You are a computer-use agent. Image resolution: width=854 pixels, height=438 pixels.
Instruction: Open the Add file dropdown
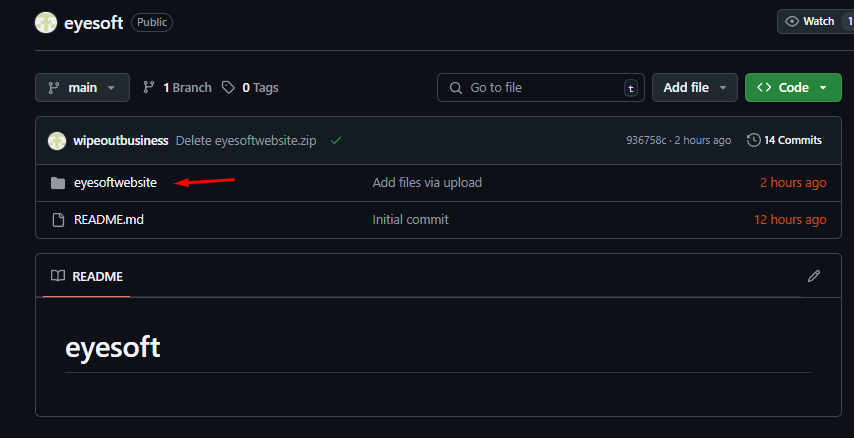694,88
